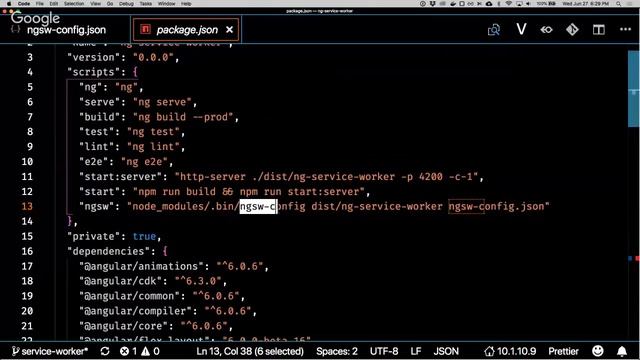
Task: Split the editor with split icon
Action: click(x=599, y=29)
